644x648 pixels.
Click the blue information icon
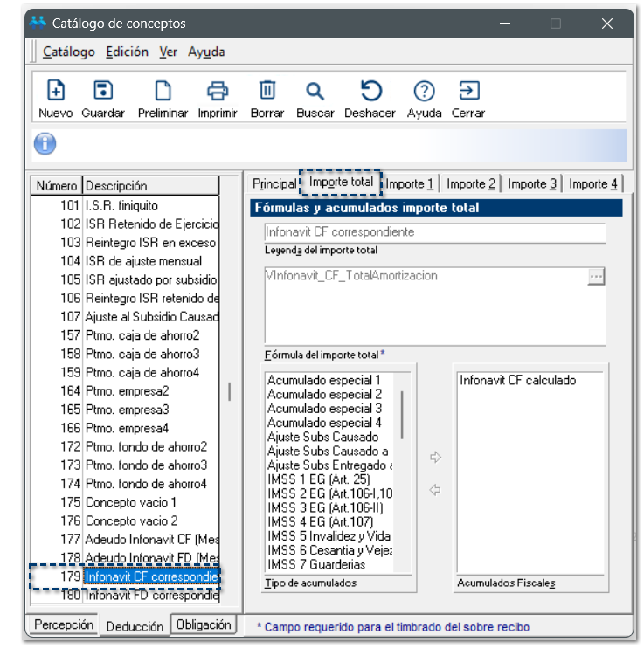45,144
